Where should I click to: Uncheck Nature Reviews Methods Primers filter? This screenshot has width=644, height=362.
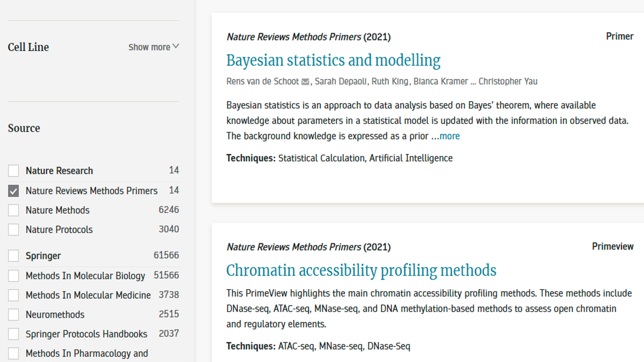point(14,191)
